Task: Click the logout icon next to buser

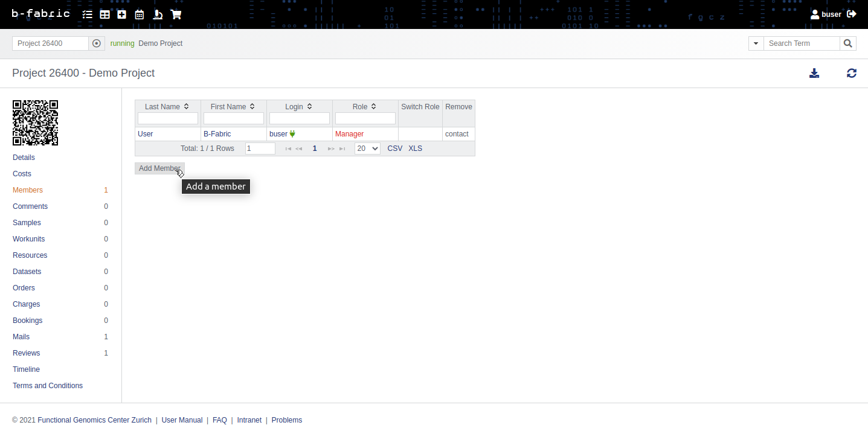Action: (852, 14)
